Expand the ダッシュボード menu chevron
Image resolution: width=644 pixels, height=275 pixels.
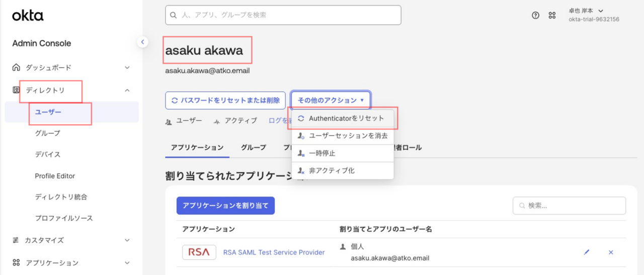click(127, 67)
